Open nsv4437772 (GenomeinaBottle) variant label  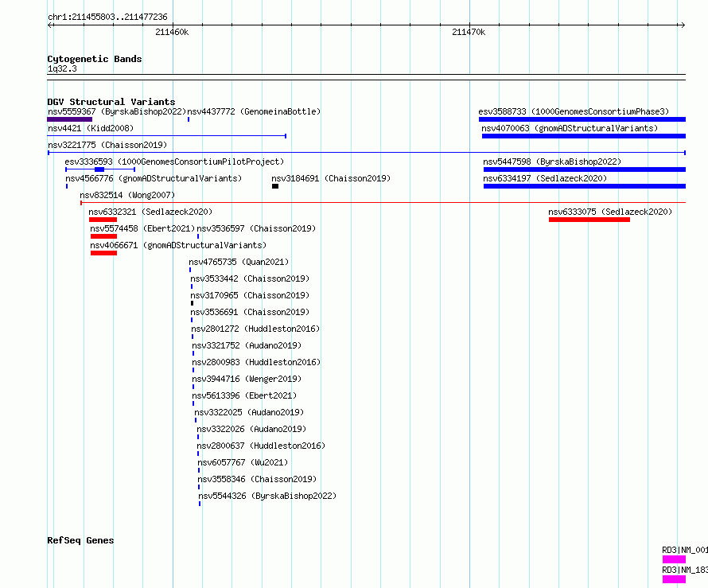[x=254, y=111]
